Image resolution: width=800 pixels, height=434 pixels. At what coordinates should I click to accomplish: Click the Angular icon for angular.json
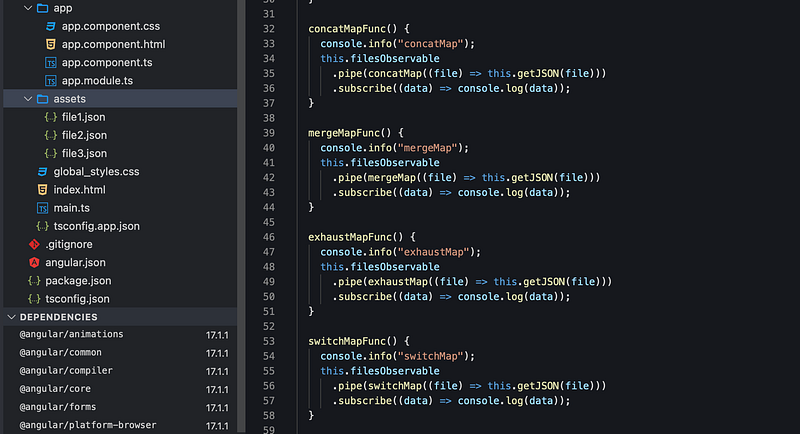pos(34,263)
